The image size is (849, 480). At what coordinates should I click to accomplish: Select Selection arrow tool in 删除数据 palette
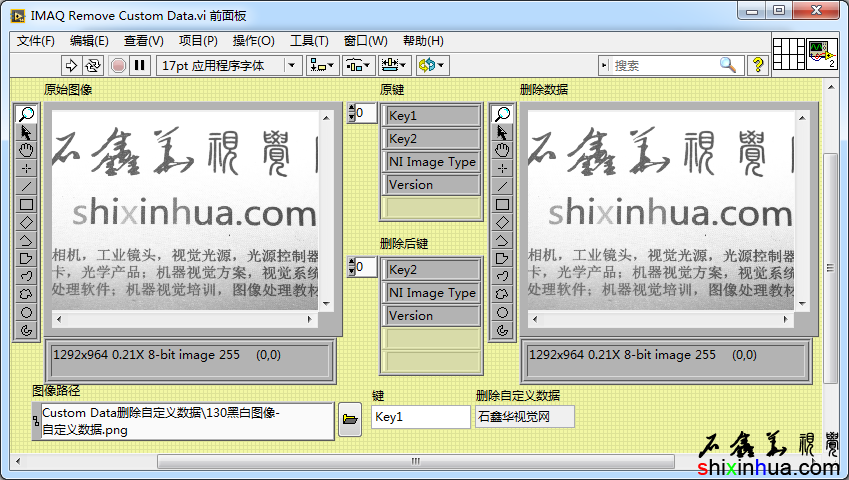click(x=502, y=132)
